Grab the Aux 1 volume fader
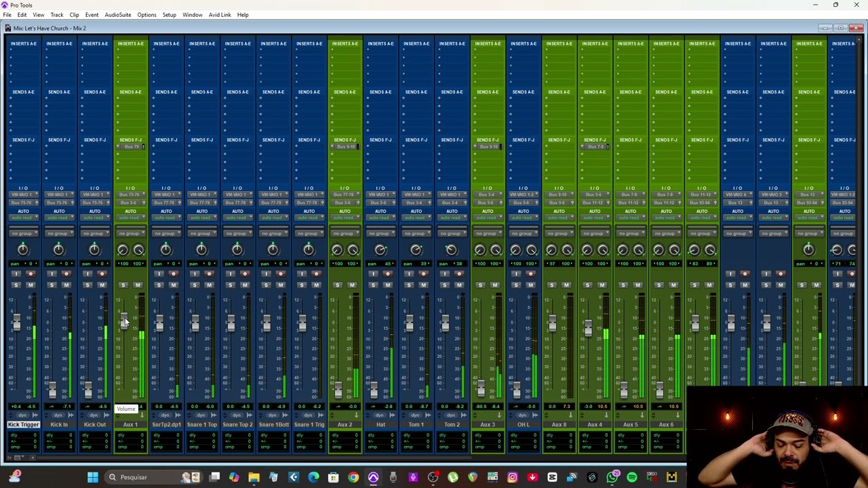 (123, 320)
